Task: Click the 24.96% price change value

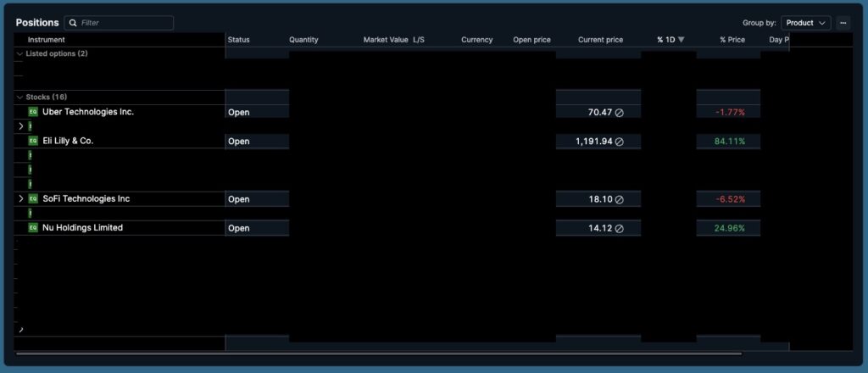Action: click(730, 228)
